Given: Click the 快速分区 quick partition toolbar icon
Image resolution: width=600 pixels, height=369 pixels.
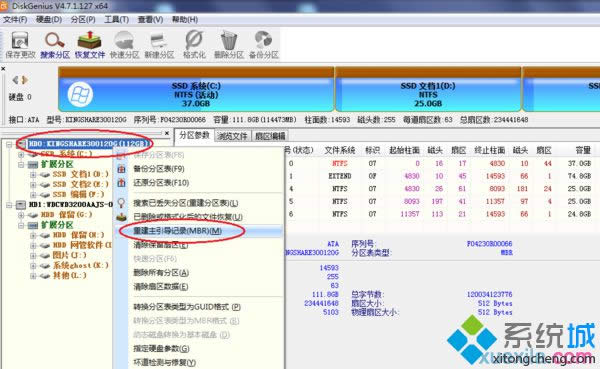Looking at the screenshot, I should [124, 45].
